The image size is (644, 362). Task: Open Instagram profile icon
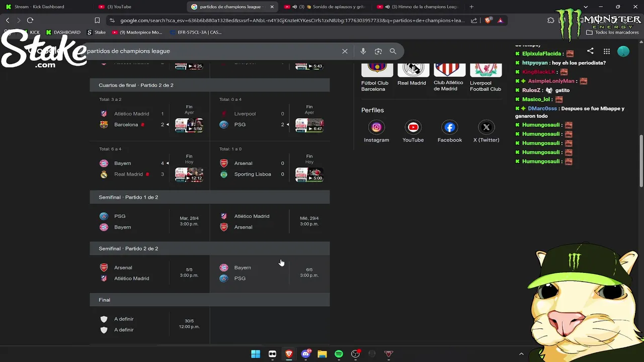pyautogui.click(x=376, y=127)
